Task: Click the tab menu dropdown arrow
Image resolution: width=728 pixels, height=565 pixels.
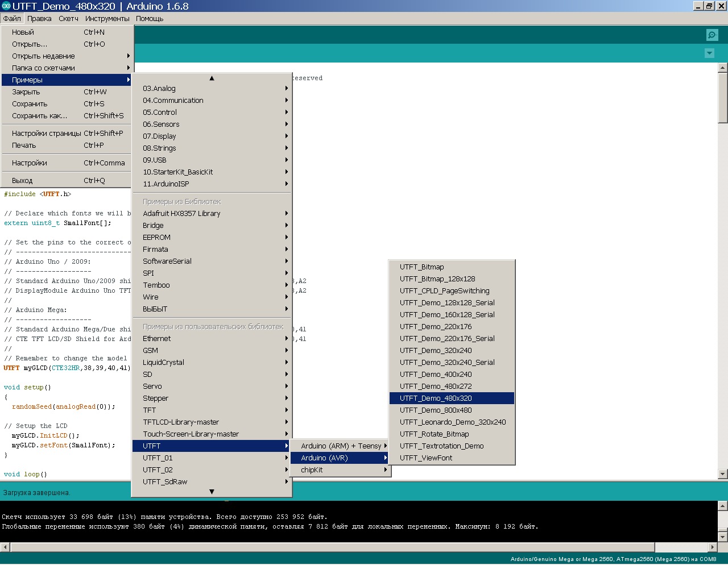Action: [709, 53]
